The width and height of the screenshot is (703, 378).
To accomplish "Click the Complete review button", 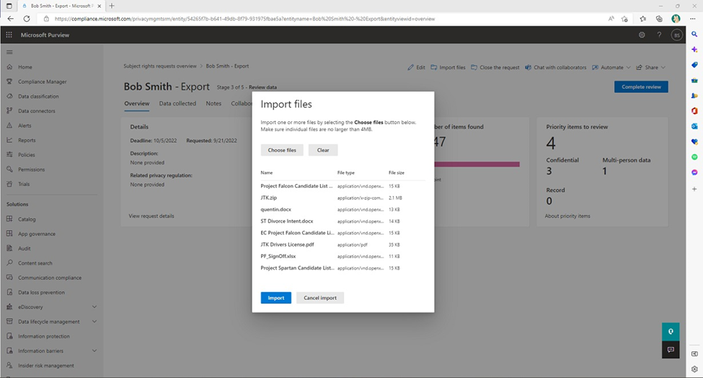I will [x=641, y=87].
